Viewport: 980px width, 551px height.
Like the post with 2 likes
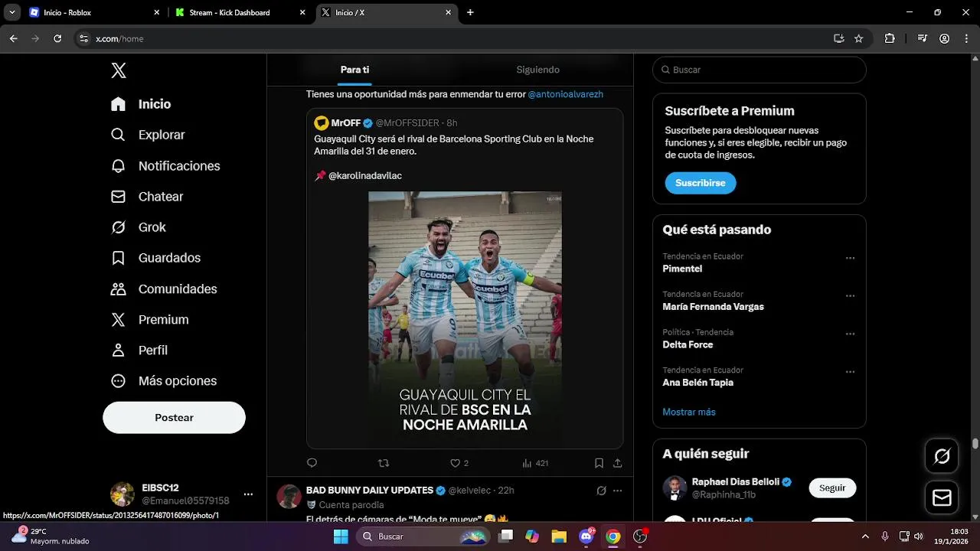click(459, 463)
